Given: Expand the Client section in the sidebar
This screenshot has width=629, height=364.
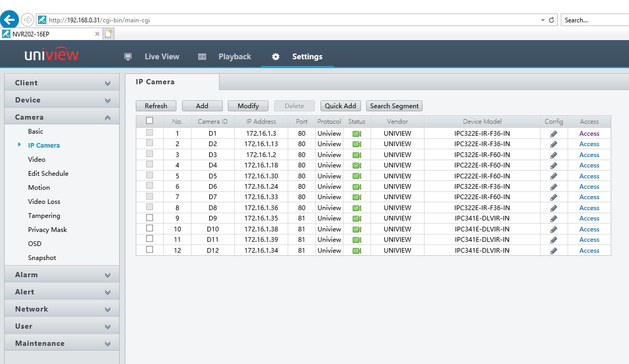Looking at the screenshot, I should [x=62, y=83].
